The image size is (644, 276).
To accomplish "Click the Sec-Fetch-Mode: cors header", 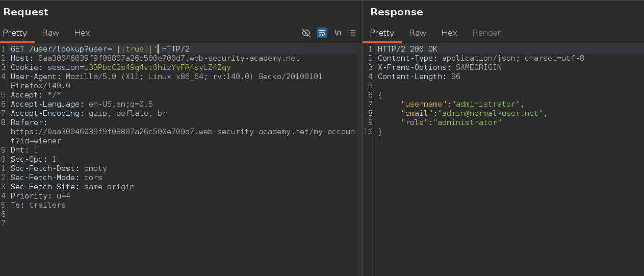I will pyautogui.click(x=57, y=178).
